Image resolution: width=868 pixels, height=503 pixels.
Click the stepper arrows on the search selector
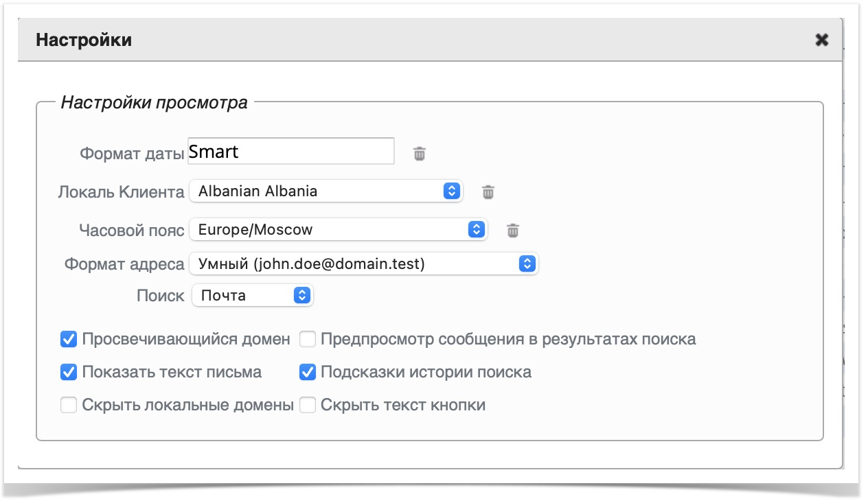coord(302,295)
